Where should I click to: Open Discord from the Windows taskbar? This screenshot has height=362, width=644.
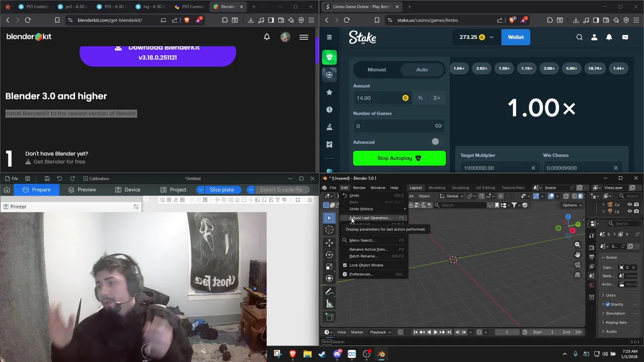pyautogui.click(x=337, y=354)
